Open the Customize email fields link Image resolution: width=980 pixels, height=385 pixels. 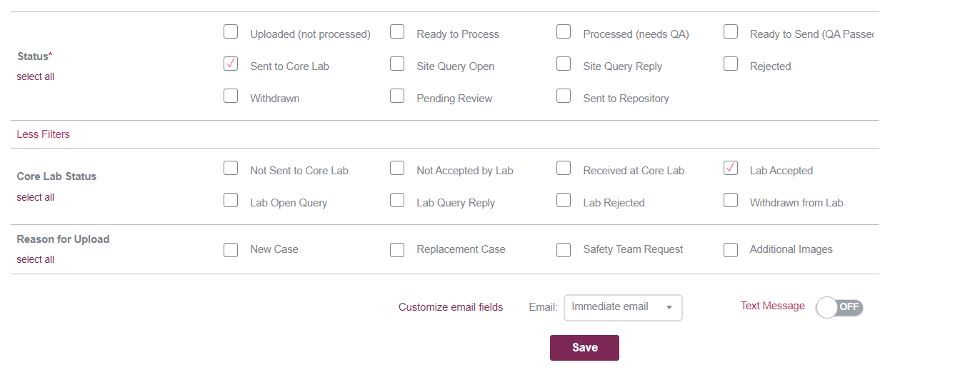(451, 307)
